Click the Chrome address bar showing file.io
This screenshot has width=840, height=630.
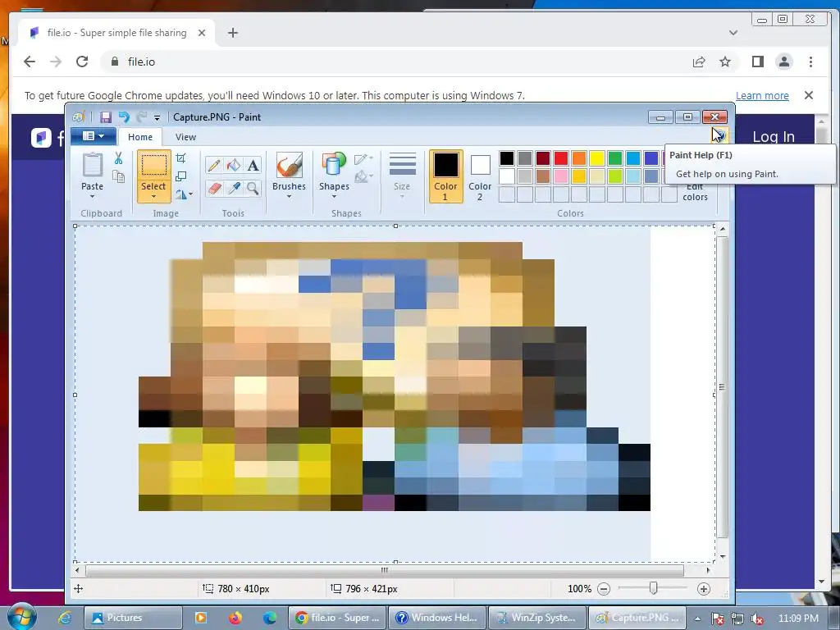[x=396, y=62]
